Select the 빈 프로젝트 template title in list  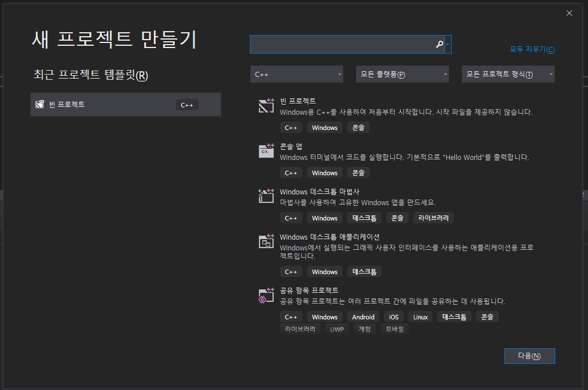pos(298,101)
